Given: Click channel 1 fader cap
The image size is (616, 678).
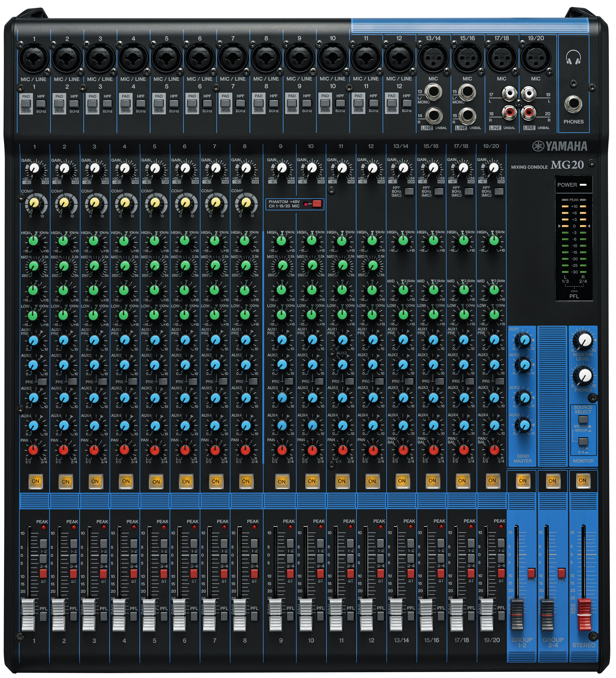Looking at the screenshot, I should [x=28, y=615].
